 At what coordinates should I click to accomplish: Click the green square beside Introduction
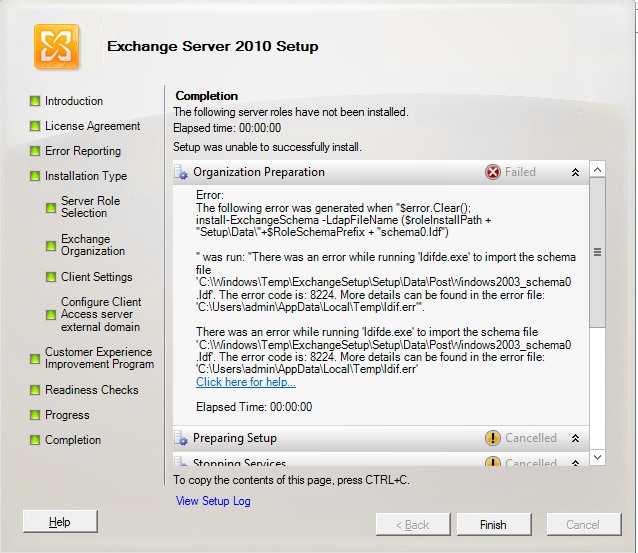click(35, 101)
